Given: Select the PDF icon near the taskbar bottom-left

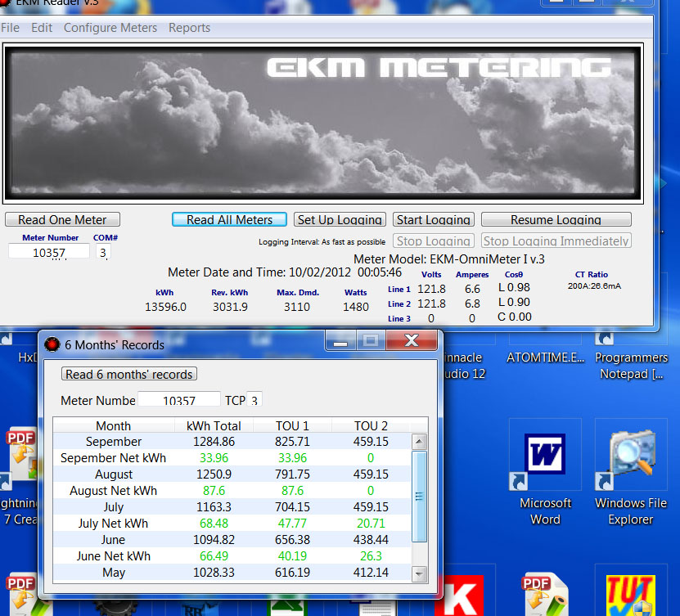Looking at the screenshot, I should pos(22,591).
